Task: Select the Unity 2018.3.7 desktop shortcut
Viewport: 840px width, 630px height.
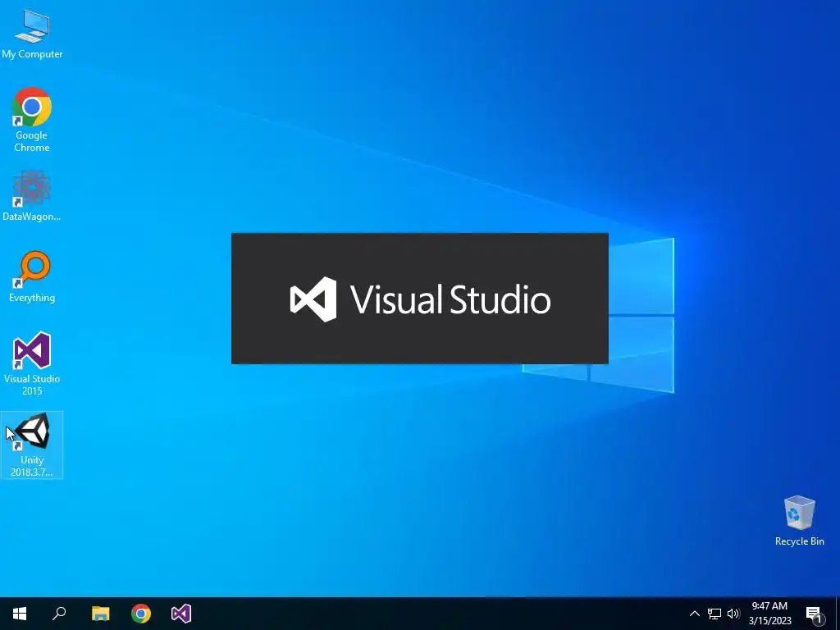Action: (x=32, y=445)
